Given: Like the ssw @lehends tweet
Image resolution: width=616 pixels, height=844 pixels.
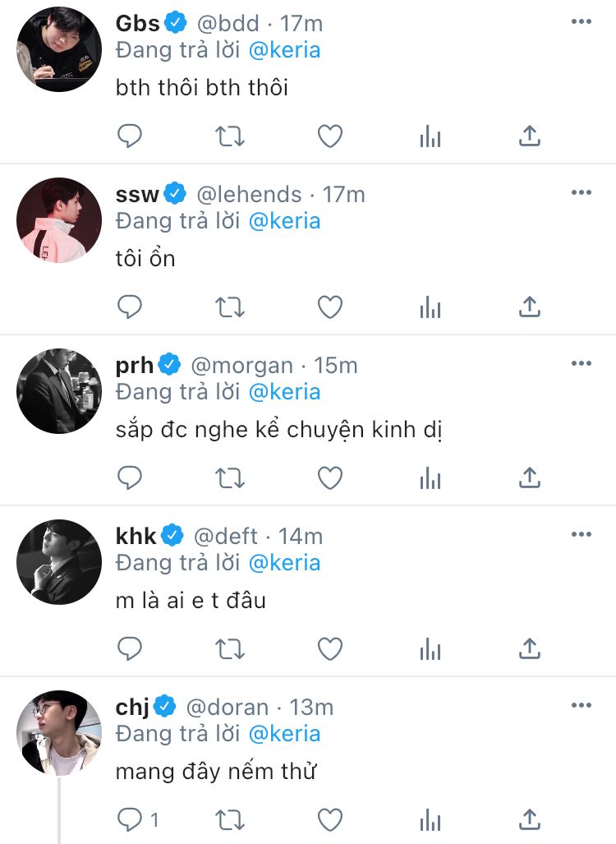Looking at the screenshot, I should 330,307.
